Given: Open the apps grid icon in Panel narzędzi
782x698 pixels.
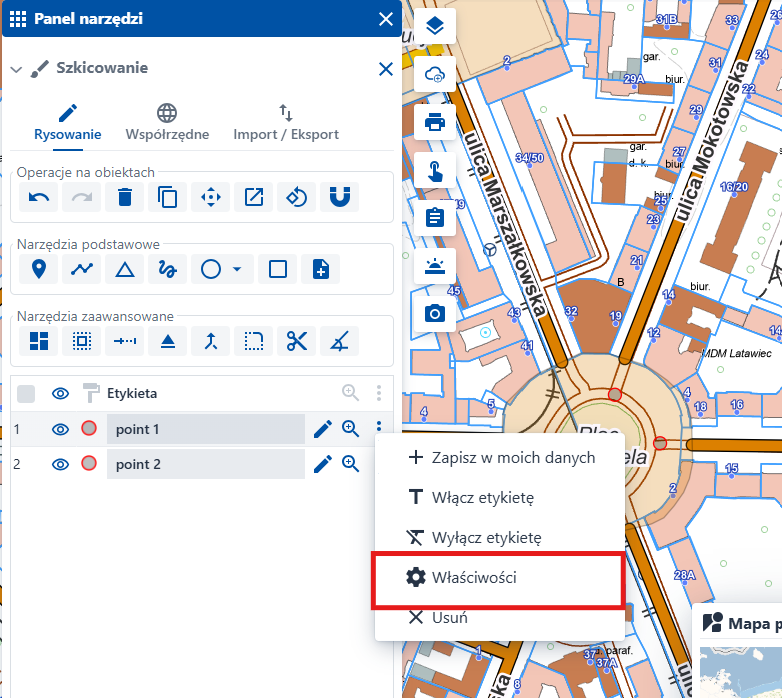Looking at the screenshot, I should click(18, 19).
